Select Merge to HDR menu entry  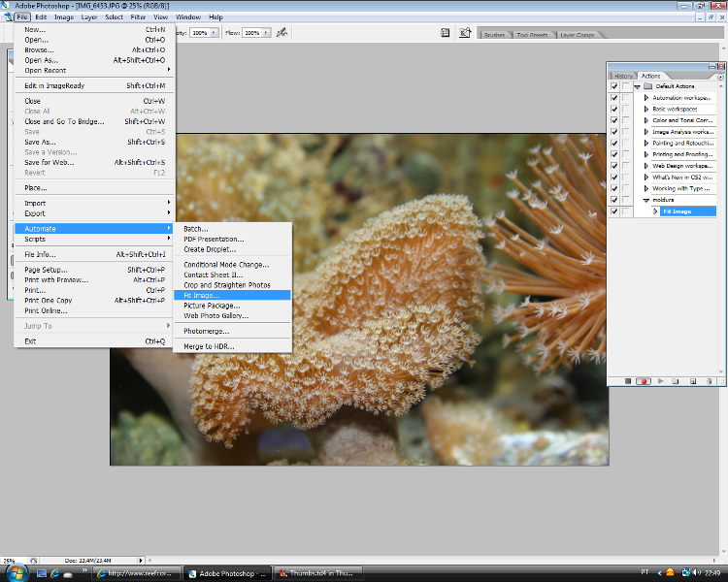click(209, 346)
